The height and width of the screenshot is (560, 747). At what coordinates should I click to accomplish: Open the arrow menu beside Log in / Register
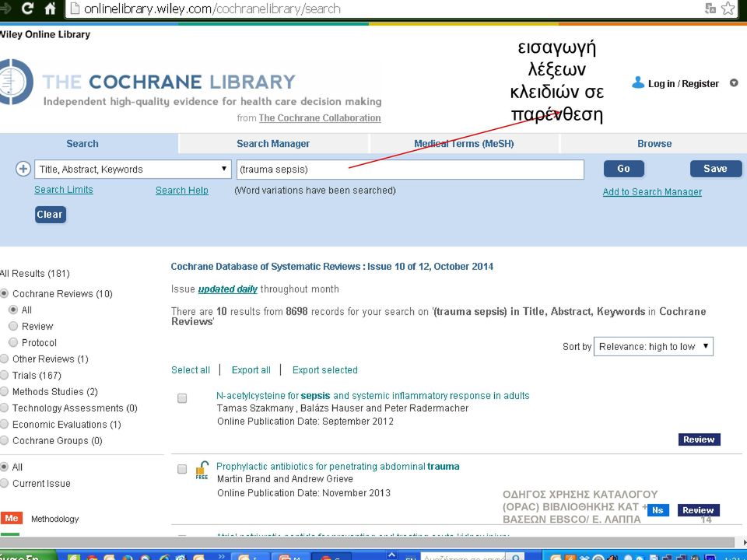(734, 83)
